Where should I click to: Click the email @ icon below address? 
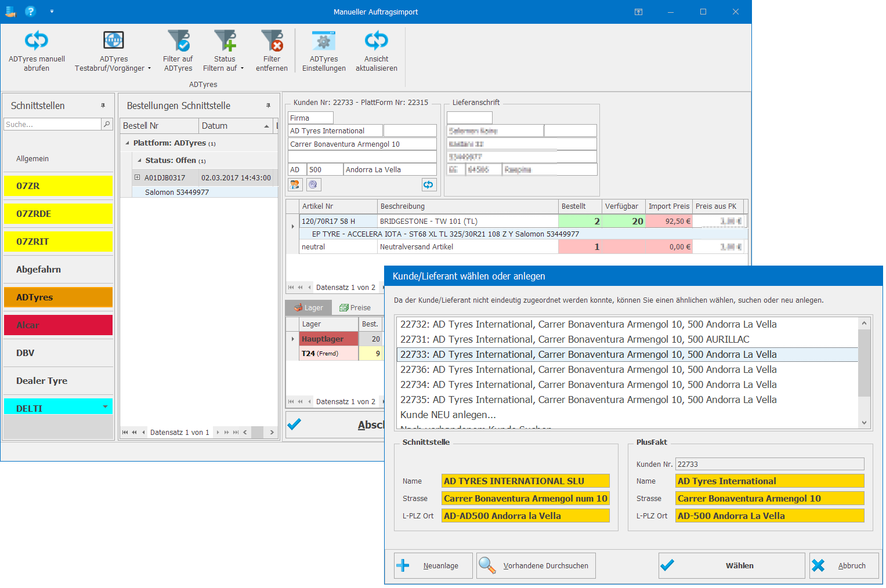pos(313,184)
